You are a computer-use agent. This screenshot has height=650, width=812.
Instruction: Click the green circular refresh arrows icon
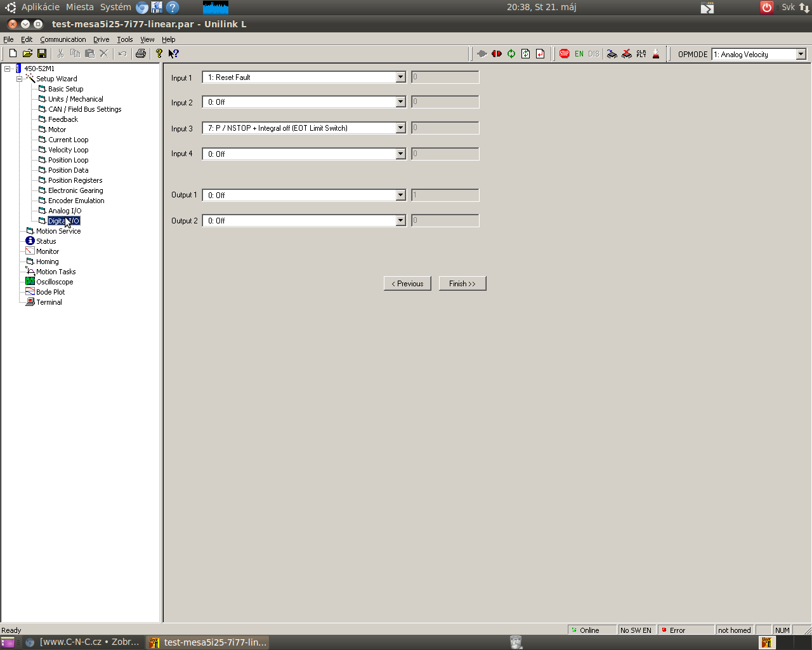511,54
